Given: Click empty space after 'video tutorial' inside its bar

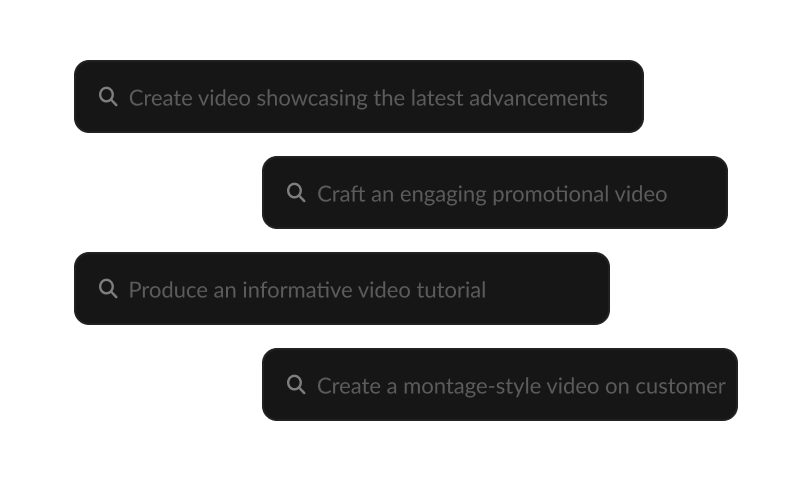Looking at the screenshot, I should (x=548, y=289).
